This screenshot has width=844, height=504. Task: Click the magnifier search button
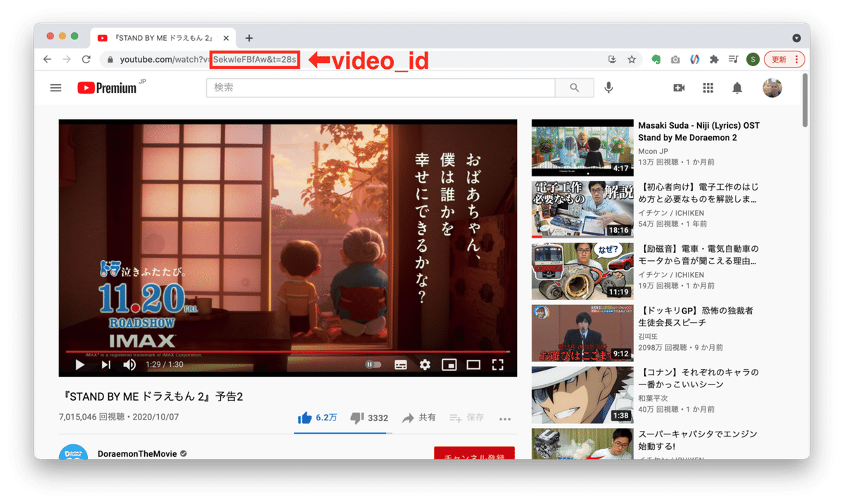pos(575,88)
